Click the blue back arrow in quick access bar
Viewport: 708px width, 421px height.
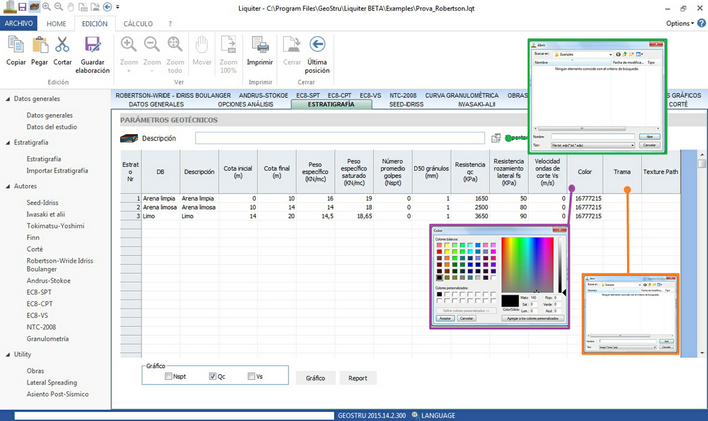[107, 7]
